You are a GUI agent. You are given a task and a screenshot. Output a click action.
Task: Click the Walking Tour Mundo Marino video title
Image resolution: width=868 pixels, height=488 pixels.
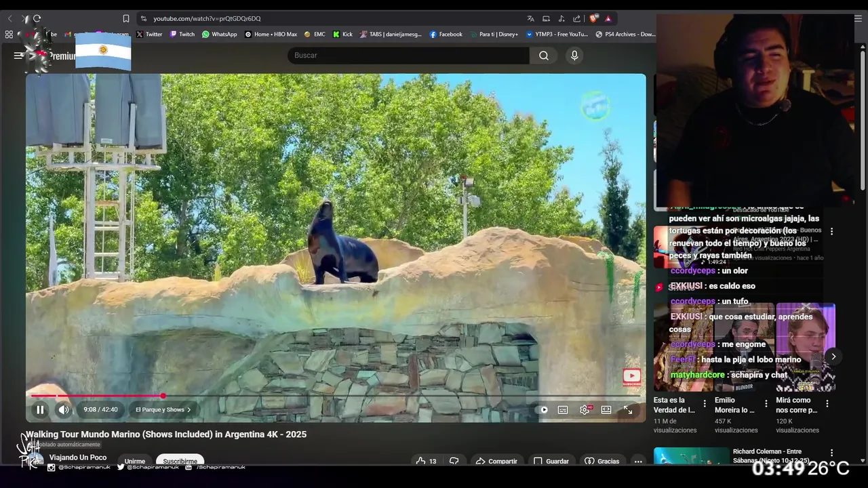click(x=166, y=434)
